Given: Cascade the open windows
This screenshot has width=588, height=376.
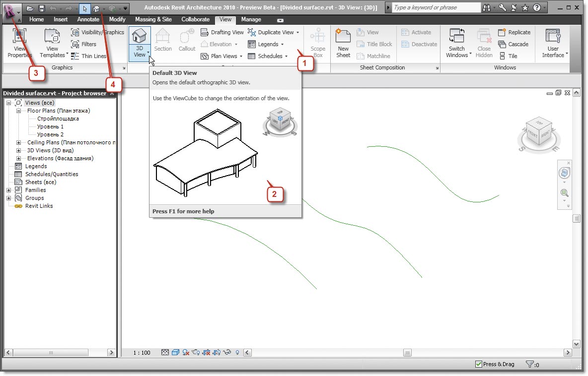Looking at the screenshot, I should coord(513,44).
